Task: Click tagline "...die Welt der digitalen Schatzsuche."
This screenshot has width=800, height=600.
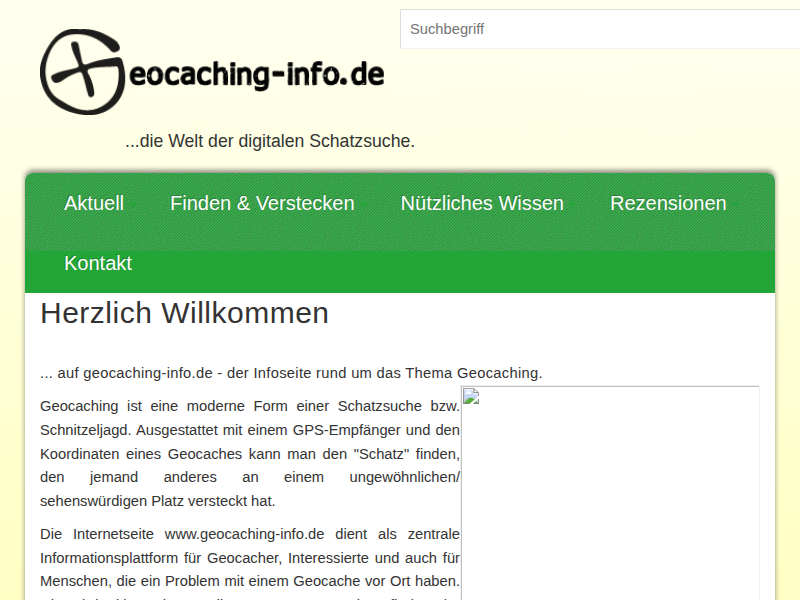Action: tap(270, 141)
